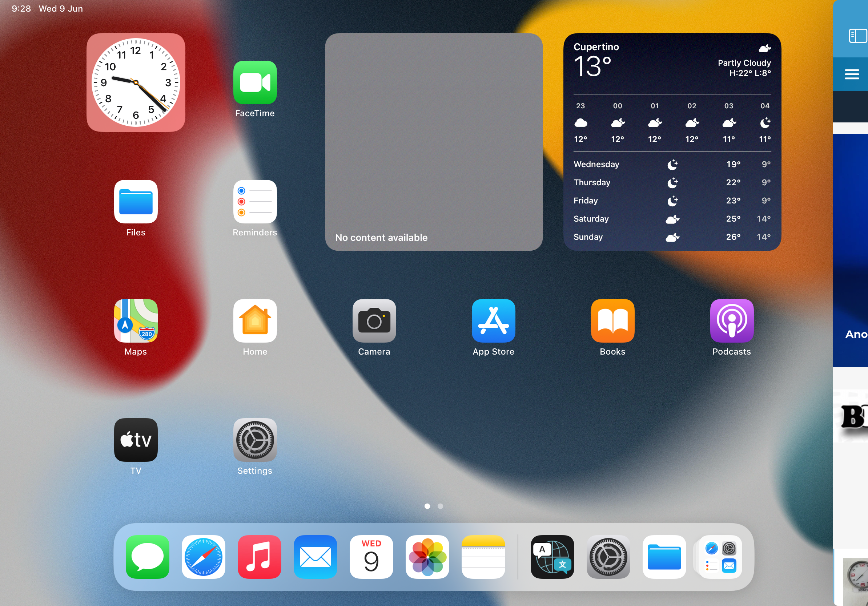Open the hamburger menu in slide-over window
Viewport: 868px width, 606px height.
[x=852, y=74]
